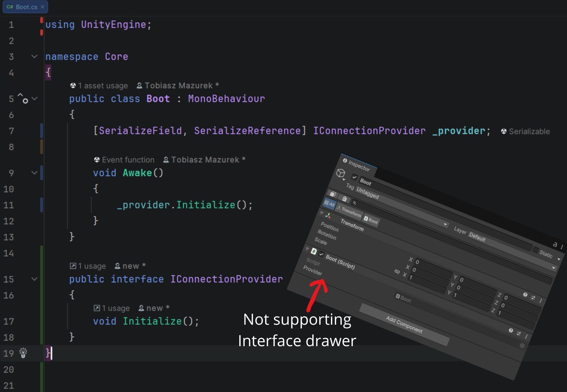Toggle the constrained proportions link icon for Scale
The image size is (567, 392).
397,272
